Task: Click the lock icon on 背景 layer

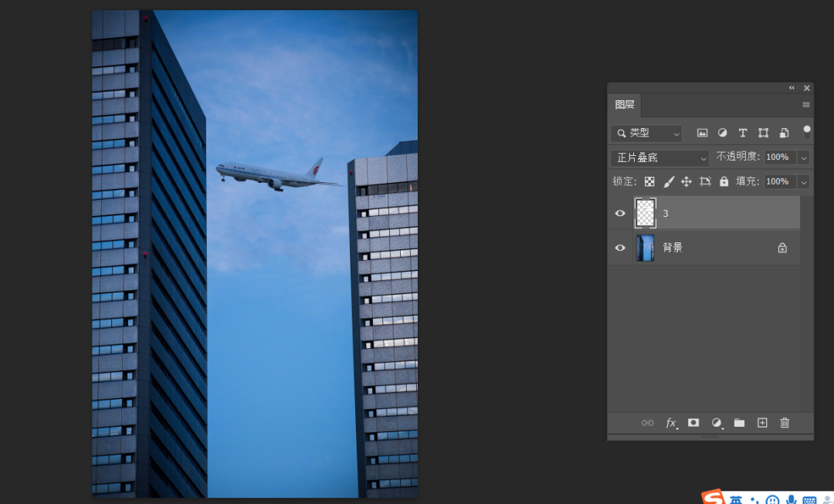Action: (x=782, y=248)
